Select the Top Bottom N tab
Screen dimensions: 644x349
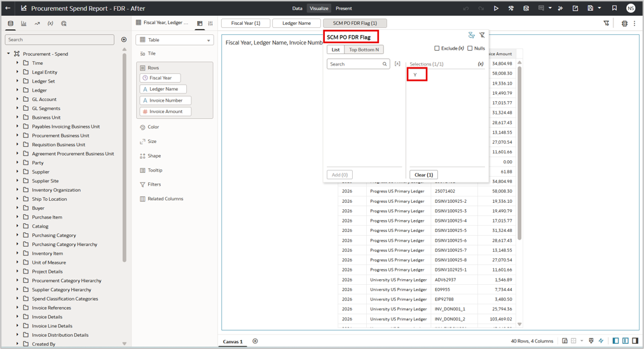[364, 50]
